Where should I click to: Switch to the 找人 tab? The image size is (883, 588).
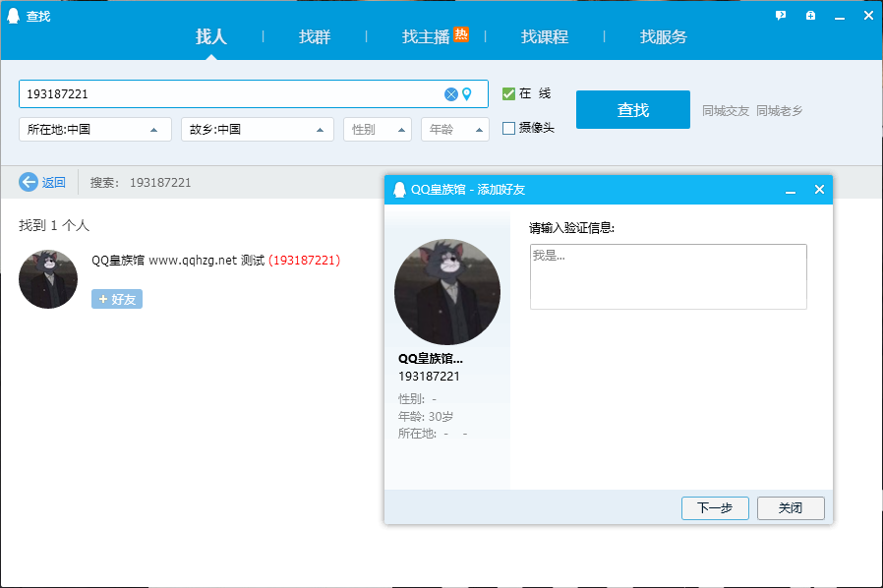pos(211,37)
